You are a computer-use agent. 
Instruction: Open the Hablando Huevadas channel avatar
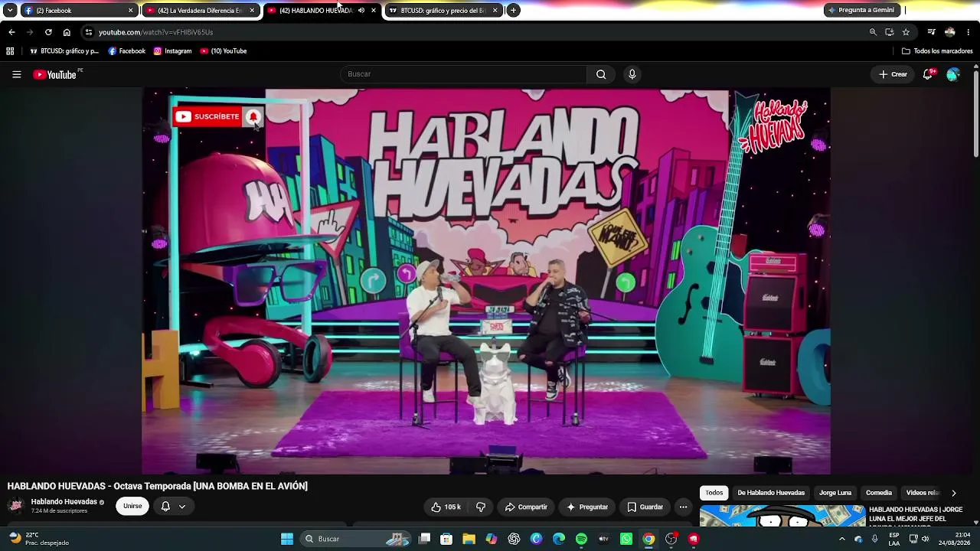(15, 506)
